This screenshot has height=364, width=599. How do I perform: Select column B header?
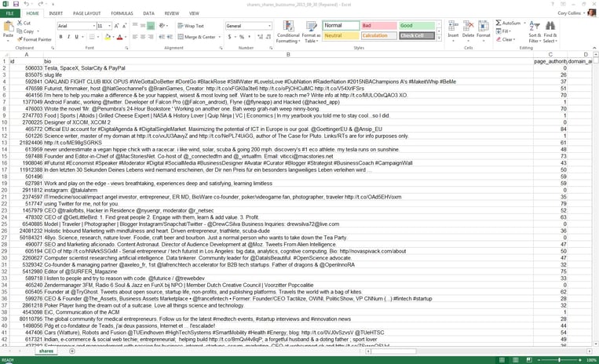click(x=288, y=55)
